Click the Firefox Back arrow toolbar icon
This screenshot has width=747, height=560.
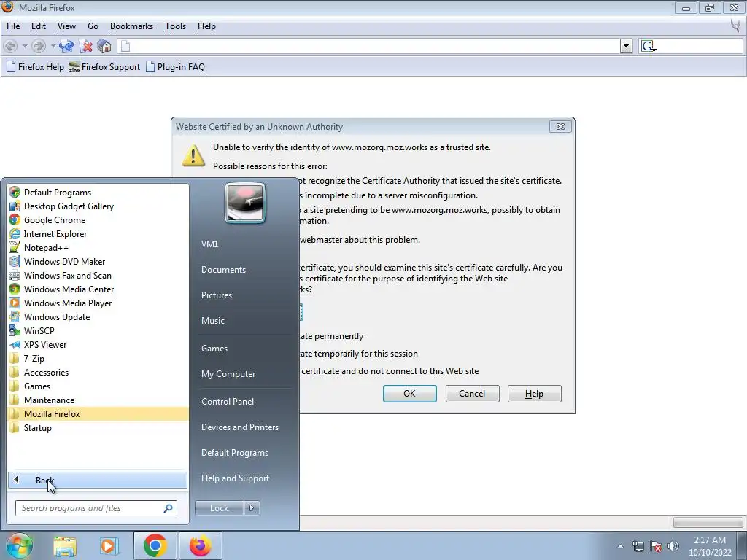coord(10,46)
